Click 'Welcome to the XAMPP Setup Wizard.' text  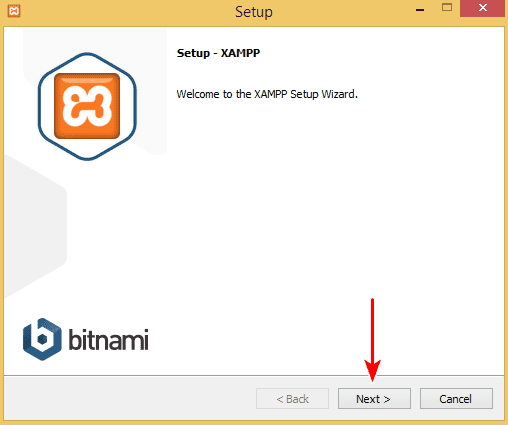pyautogui.click(x=267, y=94)
